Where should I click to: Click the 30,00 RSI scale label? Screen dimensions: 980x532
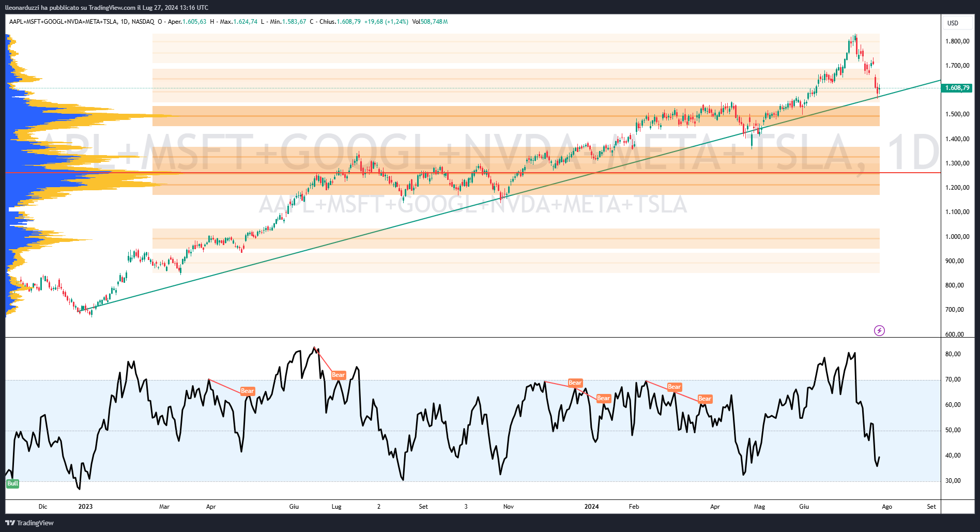click(x=953, y=481)
